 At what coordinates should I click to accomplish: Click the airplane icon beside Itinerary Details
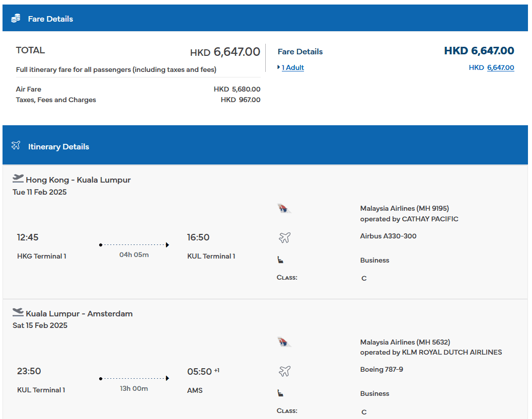click(x=16, y=146)
